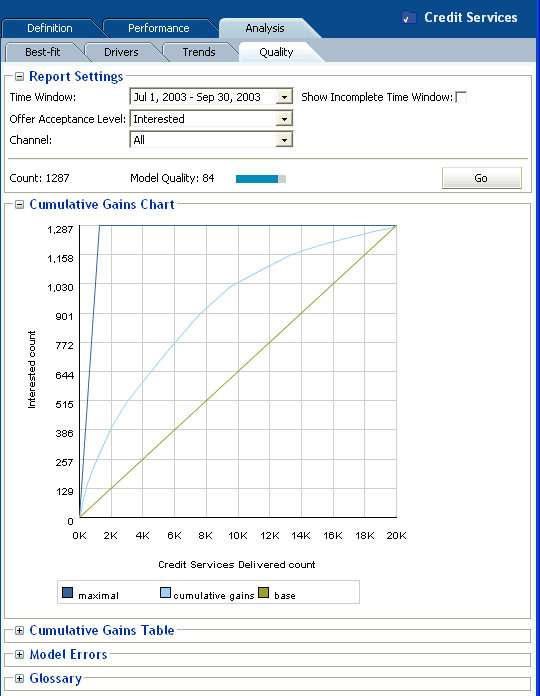Viewport: 540px width, 696px height.
Task: Open the Best-fit sub-tab
Action: click(x=43, y=52)
